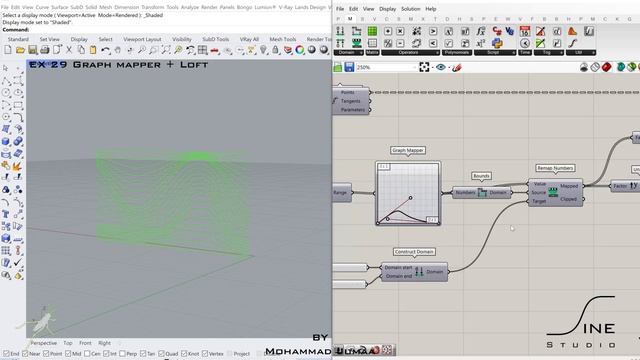This screenshot has width=640, height=360.
Task: Select the Construct Domain component
Action: (414, 272)
